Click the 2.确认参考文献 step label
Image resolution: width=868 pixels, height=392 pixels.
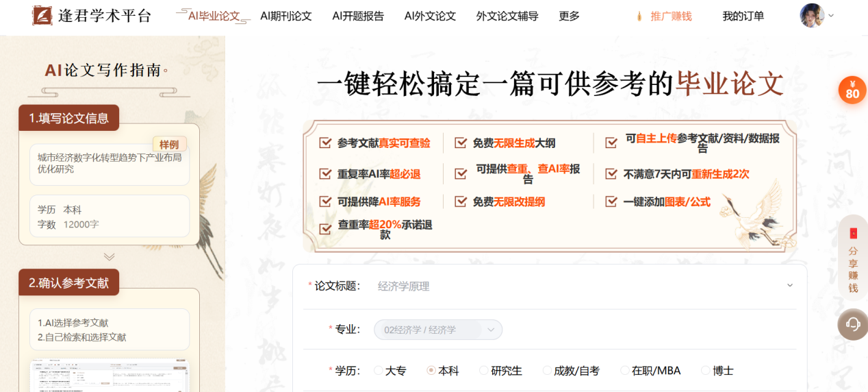[68, 282]
